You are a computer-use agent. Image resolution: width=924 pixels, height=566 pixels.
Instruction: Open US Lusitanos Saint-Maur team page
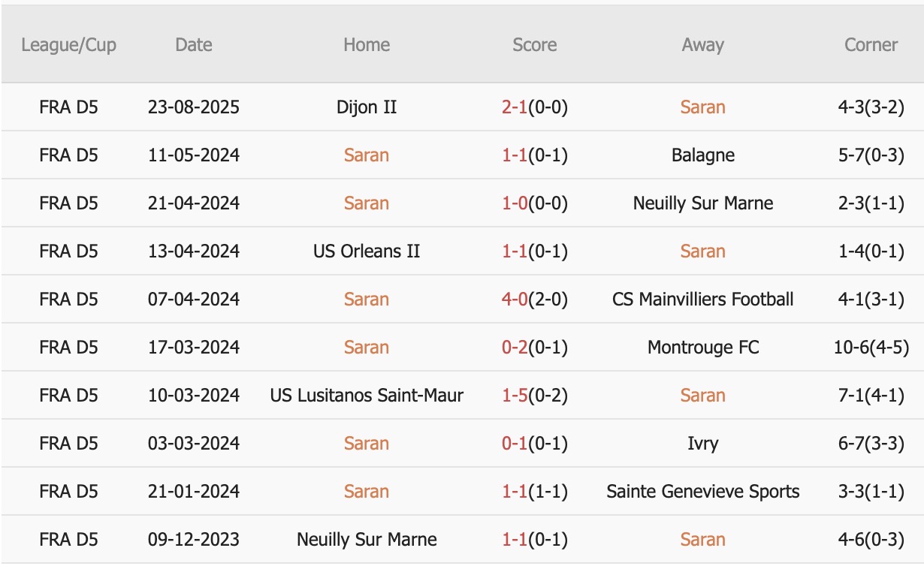pos(367,396)
